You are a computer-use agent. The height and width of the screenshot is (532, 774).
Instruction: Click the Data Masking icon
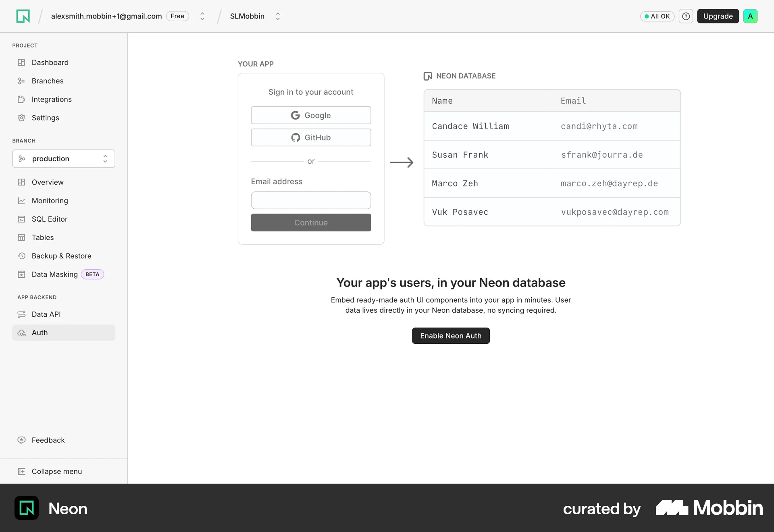pos(21,274)
